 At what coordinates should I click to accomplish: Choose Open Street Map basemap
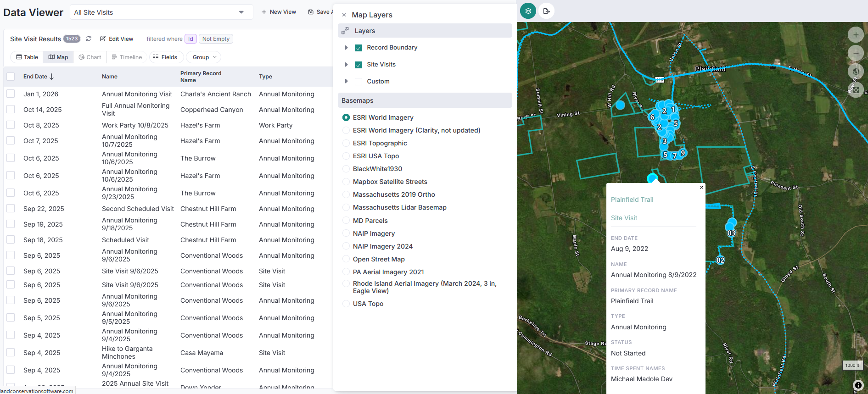tap(346, 259)
